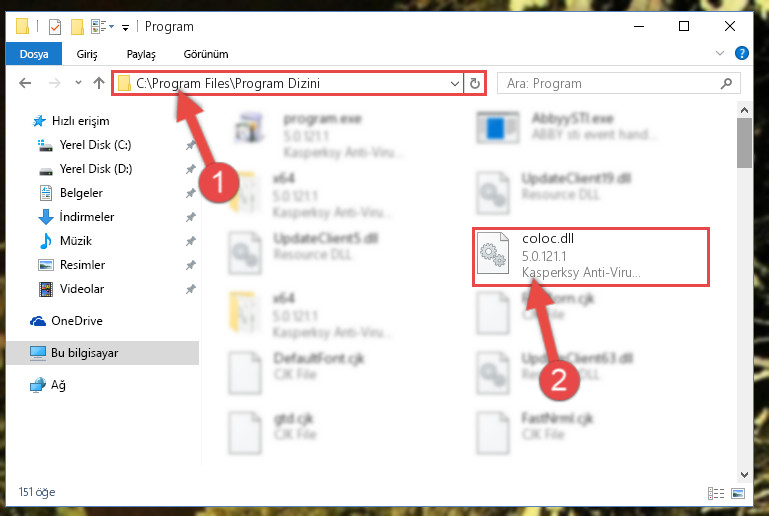This screenshot has width=769, height=516.
Task: Refresh the current folder view
Action: (x=474, y=83)
